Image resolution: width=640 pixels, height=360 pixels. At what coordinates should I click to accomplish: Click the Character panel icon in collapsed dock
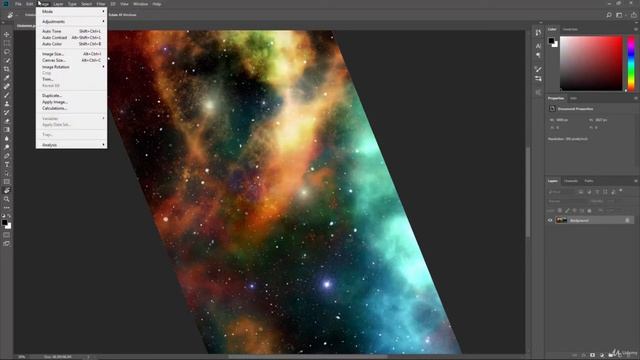(538, 46)
